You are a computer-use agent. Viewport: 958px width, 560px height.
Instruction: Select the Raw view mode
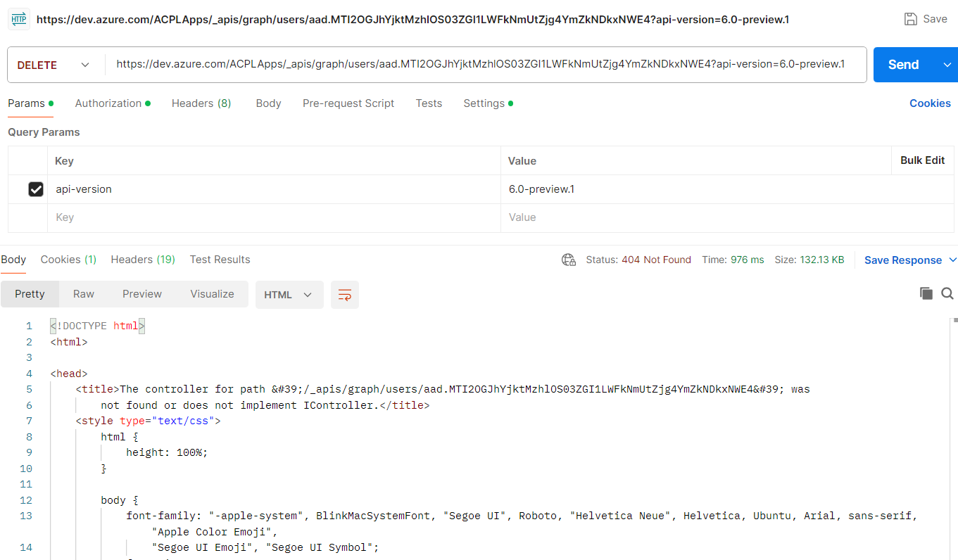click(84, 294)
